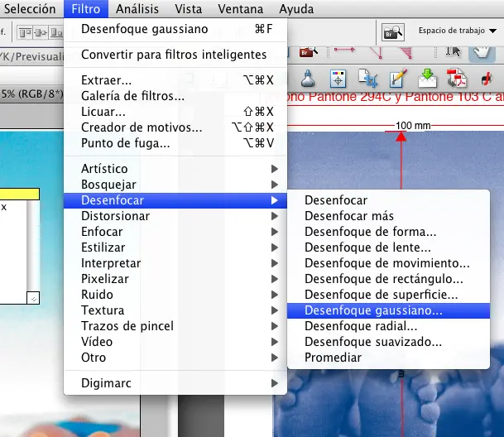504x437 pixels.
Task: Select the horizontal measuring line tool icon
Action: click(344, 50)
